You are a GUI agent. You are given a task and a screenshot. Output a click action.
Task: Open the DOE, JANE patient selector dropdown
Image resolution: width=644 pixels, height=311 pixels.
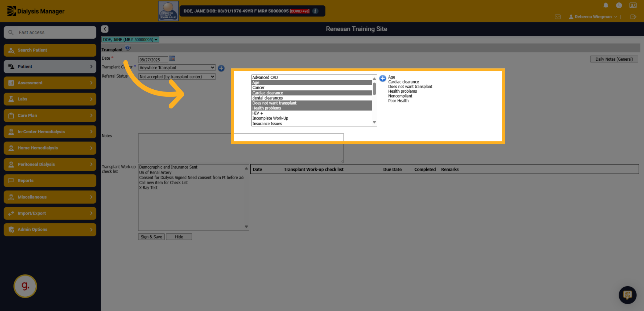[130, 40]
